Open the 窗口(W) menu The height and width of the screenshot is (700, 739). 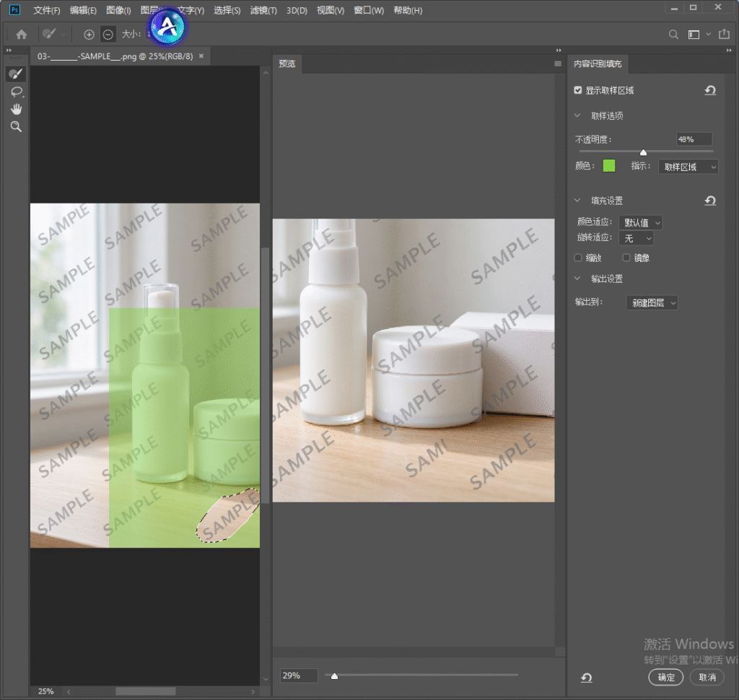(x=369, y=10)
